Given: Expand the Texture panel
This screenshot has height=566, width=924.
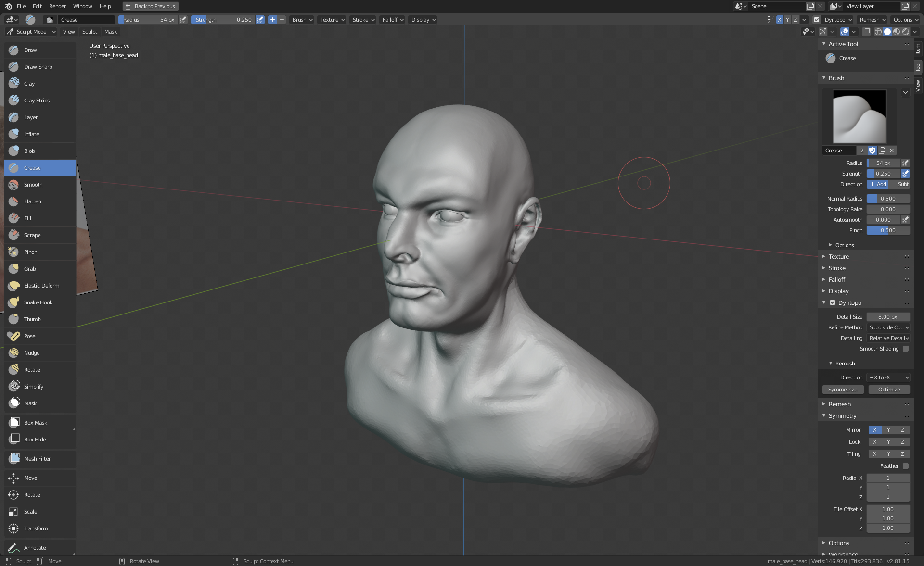Looking at the screenshot, I should click(x=838, y=257).
